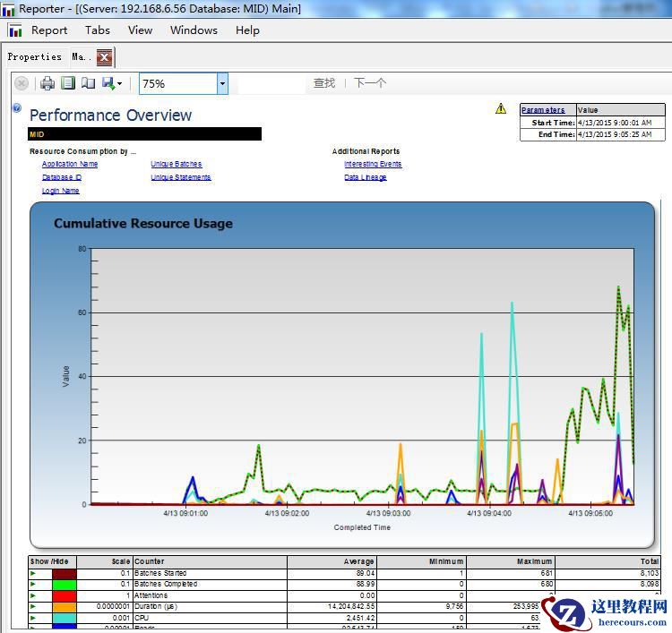Screen dimensions: 672x633
Task: Open the Interesting Events report link
Action: [373, 164]
